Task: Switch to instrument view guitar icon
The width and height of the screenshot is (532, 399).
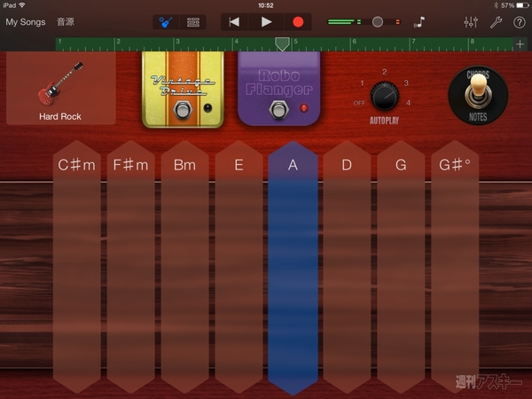Action: coord(166,22)
